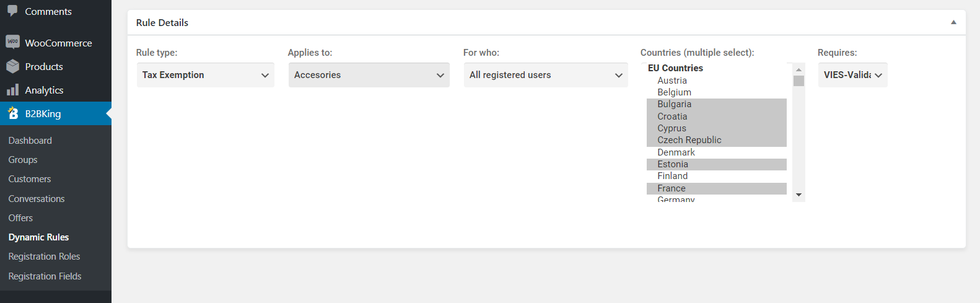Screen dimensions: 980x303
Task: Click the WooCommerce logo icon
Action: 12,42
